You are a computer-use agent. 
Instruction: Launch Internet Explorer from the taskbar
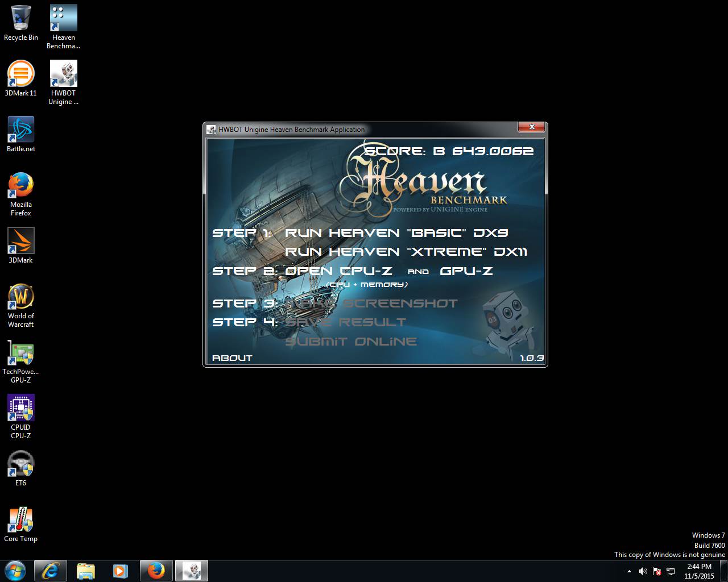51,571
